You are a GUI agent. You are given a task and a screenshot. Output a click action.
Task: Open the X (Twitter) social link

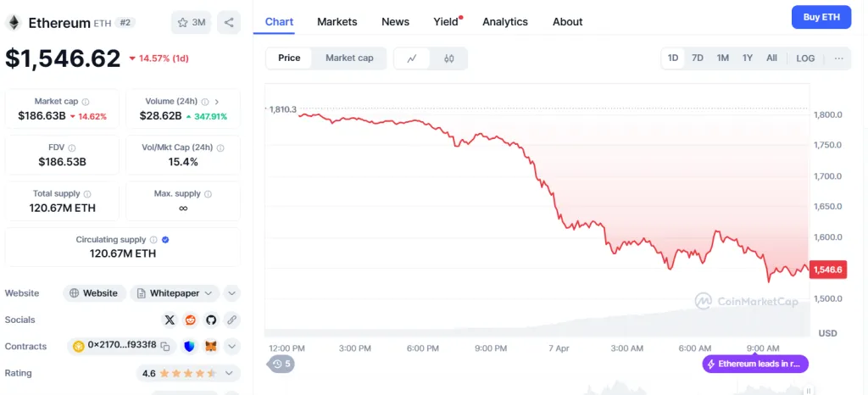[170, 320]
